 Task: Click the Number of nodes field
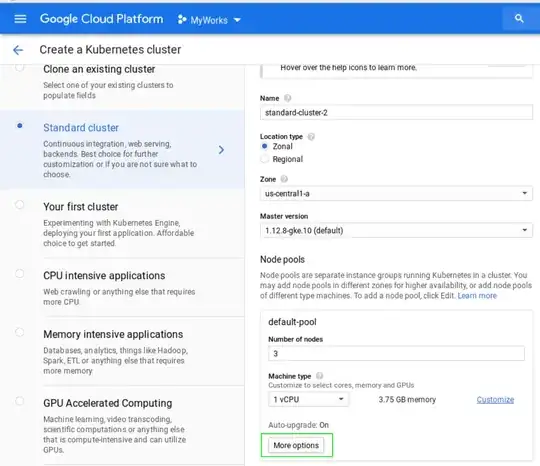pos(396,353)
